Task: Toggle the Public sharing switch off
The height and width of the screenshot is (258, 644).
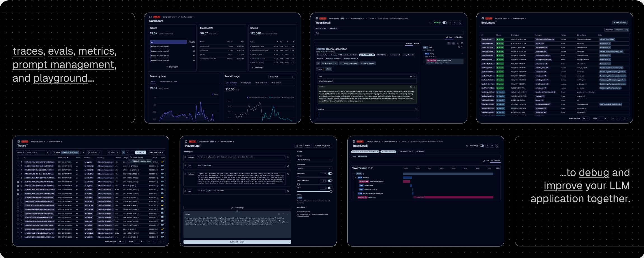Action: click(x=444, y=23)
